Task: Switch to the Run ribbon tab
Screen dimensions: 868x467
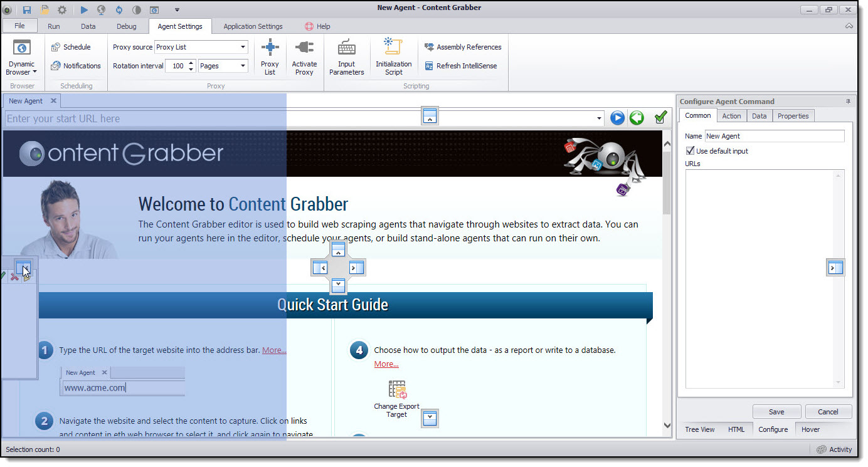Action: point(54,26)
